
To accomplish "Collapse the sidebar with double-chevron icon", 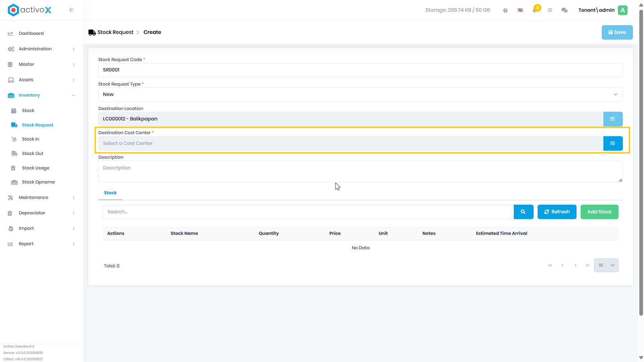I will [71, 10].
